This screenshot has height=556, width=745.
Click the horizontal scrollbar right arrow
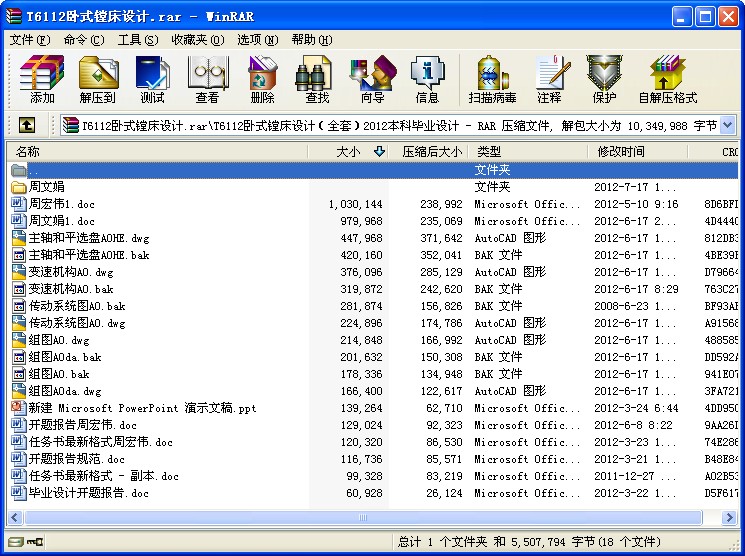pos(729,517)
